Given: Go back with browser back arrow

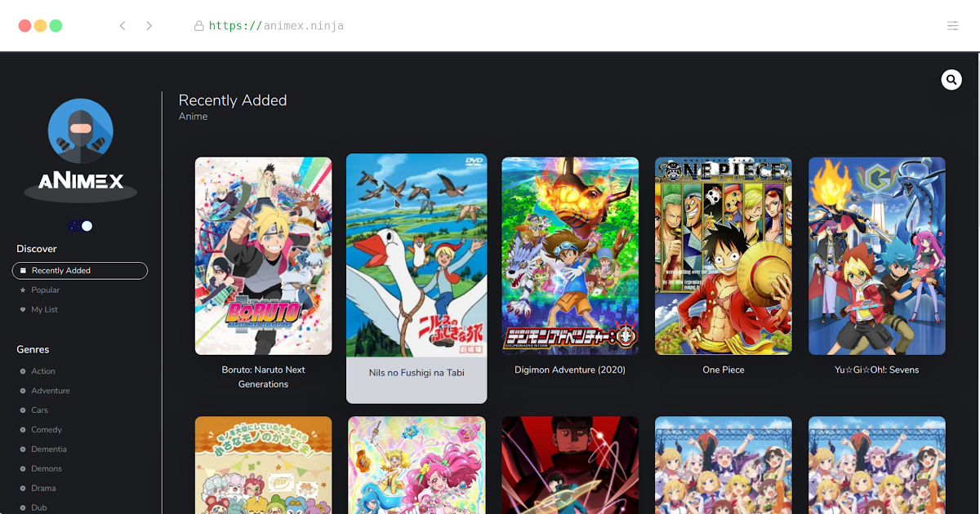Looking at the screenshot, I should pos(122,26).
